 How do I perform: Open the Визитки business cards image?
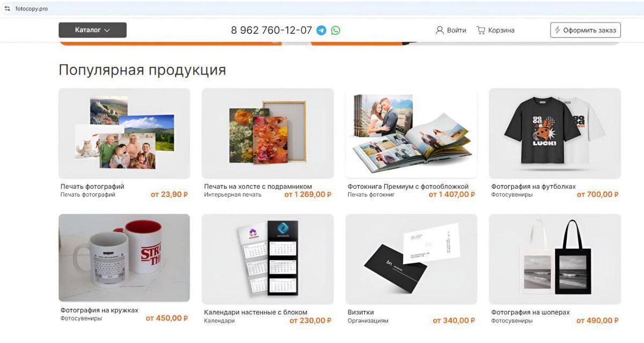pos(411,259)
